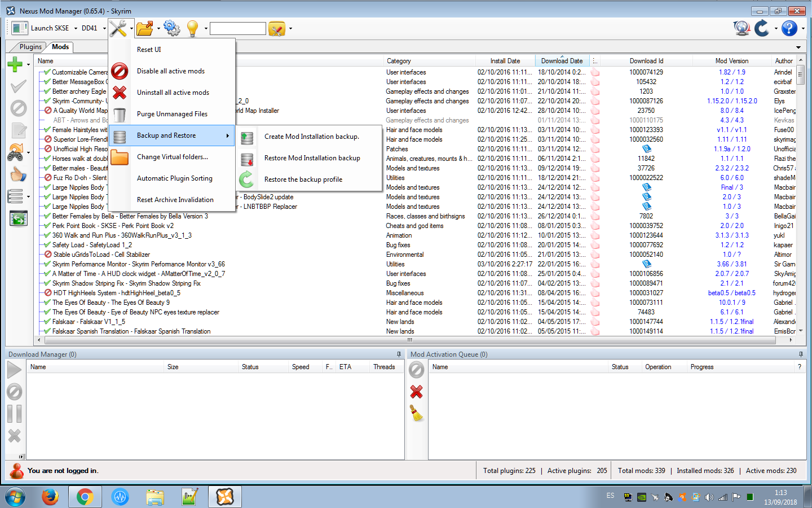Open Firefox from the taskbar
This screenshot has width=812, height=508.
click(50, 497)
